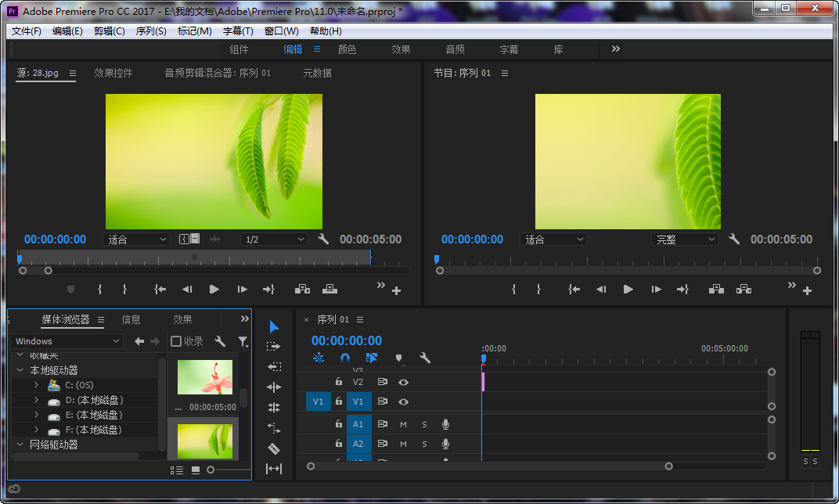
Task: Open the 1/2 playback resolution dropdown
Action: 273,239
